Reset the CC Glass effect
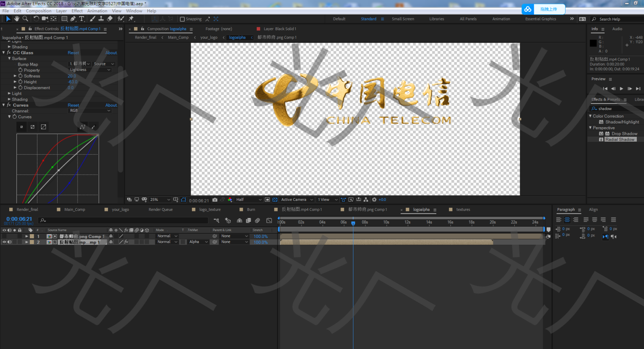The height and width of the screenshot is (349, 644). click(73, 53)
